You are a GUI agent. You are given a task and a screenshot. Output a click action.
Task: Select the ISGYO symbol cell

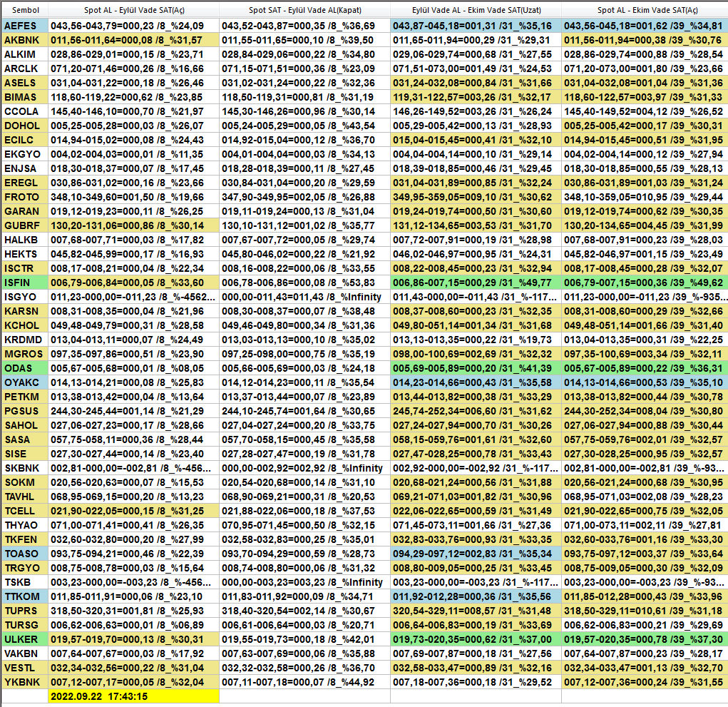pos(25,297)
